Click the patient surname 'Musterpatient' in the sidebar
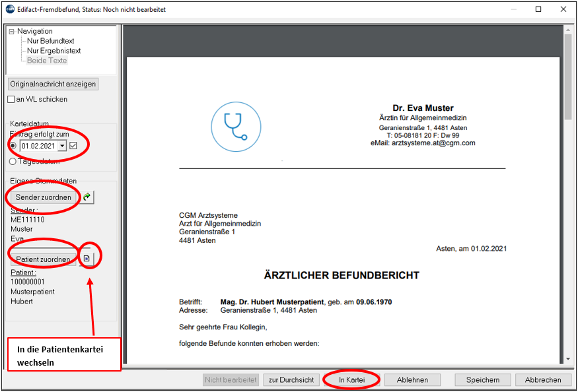 (x=32, y=292)
